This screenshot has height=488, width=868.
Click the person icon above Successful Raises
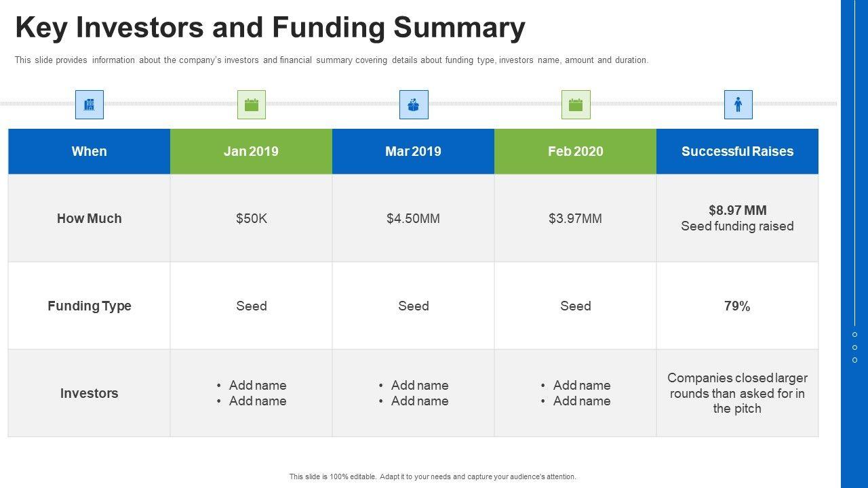coord(738,105)
